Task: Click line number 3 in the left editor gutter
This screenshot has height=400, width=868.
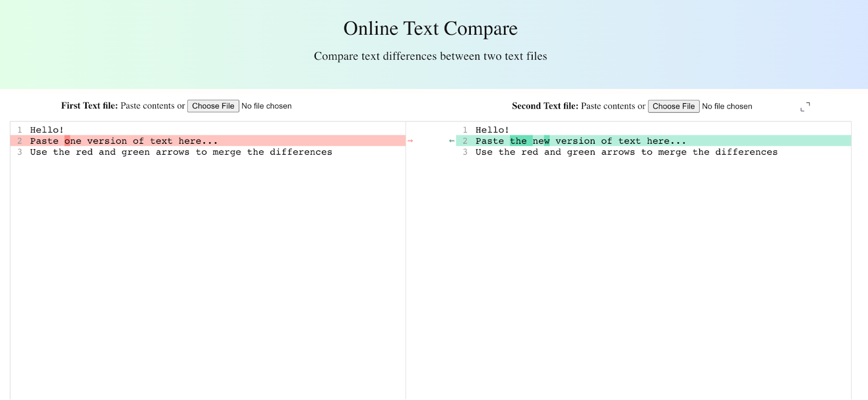Action: [20, 153]
